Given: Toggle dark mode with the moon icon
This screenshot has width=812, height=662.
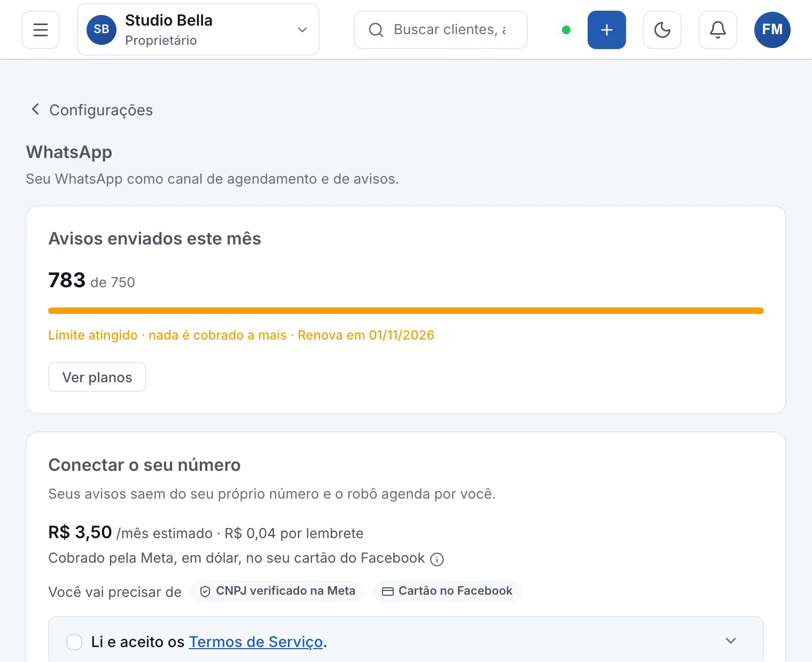Looking at the screenshot, I should click(x=662, y=30).
